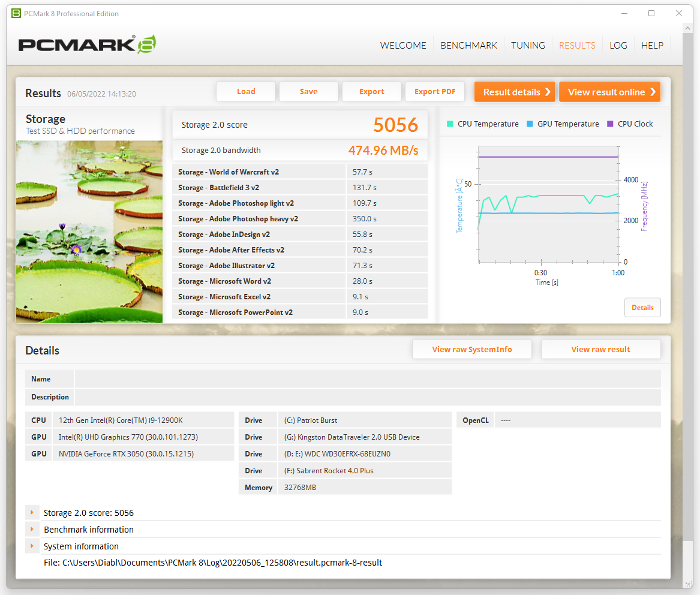Select the Microsoft Excel v2 row
700x595 pixels.
click(300, 297)
